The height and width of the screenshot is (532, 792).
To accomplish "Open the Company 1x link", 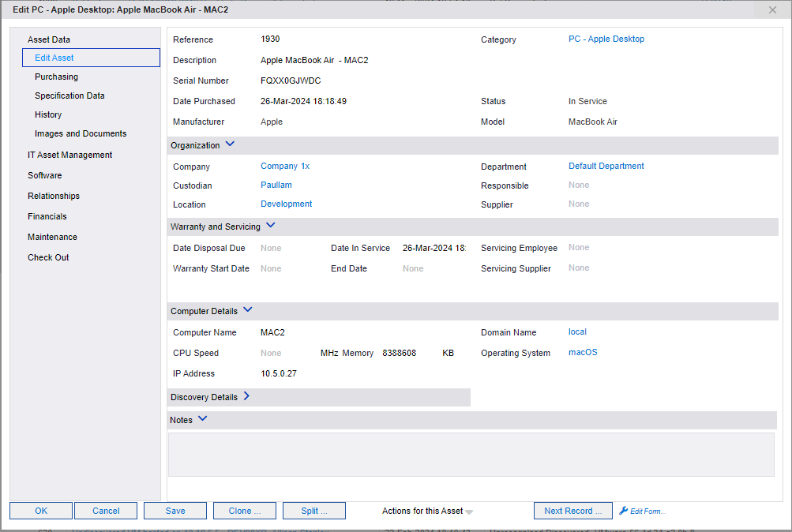I will coord(284,166).
